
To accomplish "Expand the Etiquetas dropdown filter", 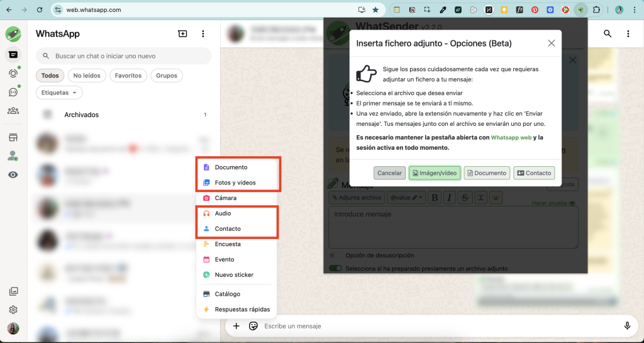I will (x=59, y=93).
